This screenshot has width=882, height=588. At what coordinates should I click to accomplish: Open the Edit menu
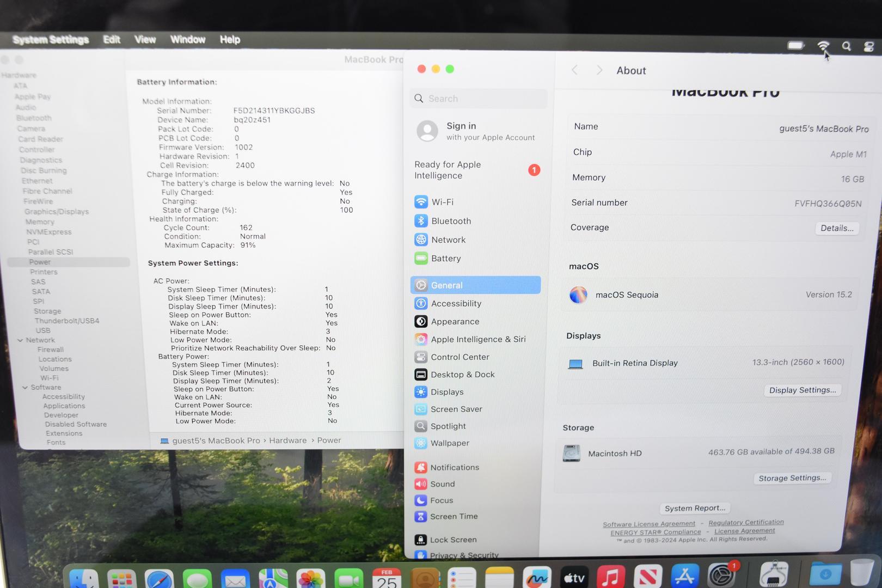point(112,40)
